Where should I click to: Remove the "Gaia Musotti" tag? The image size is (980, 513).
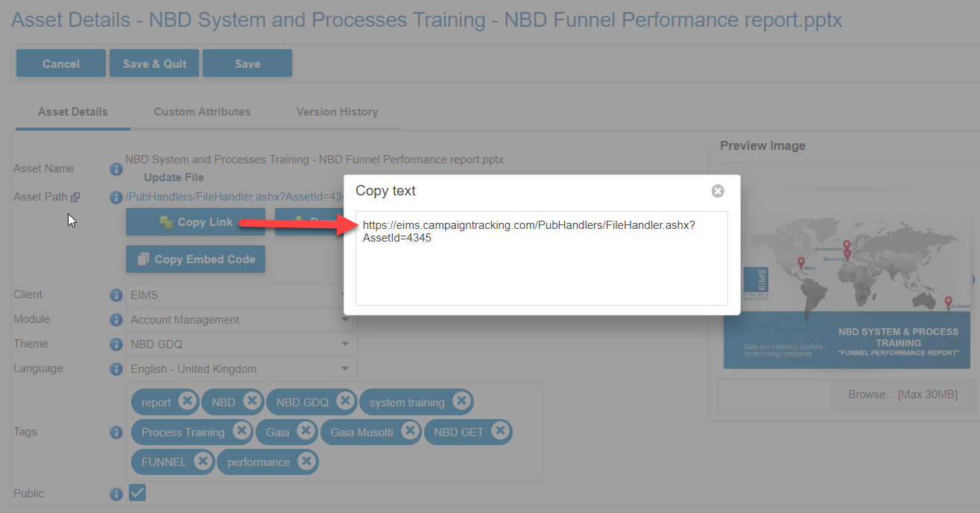pyautogui.click(x=410, y=431)
